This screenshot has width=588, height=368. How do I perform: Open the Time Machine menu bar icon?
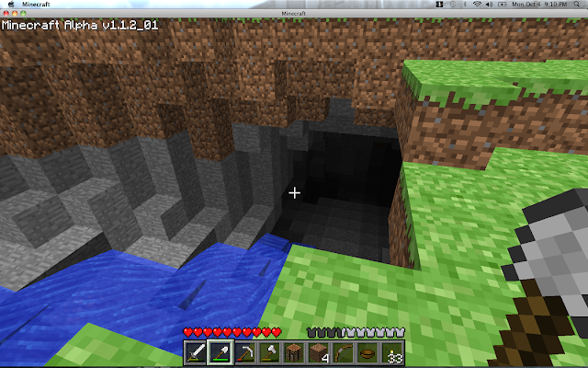click(x=453, y=4)
